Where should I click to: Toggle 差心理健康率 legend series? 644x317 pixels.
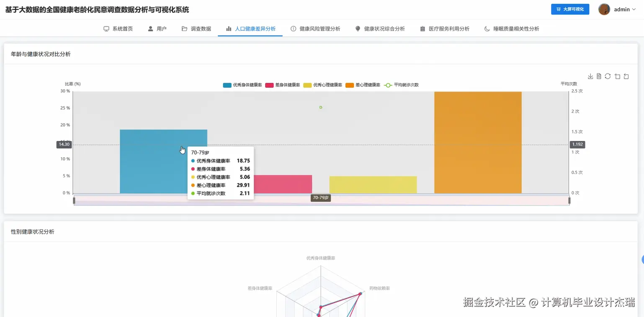(x=363, y=85)
